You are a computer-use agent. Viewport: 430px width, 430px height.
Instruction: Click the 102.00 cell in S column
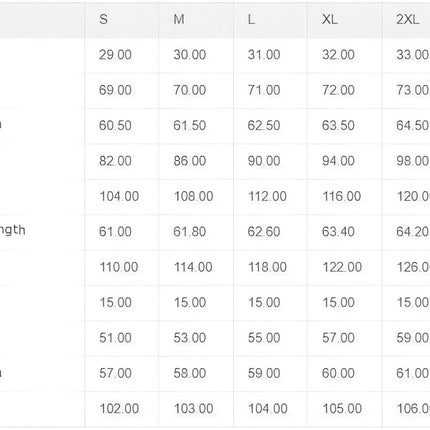[x=119, y=408]
